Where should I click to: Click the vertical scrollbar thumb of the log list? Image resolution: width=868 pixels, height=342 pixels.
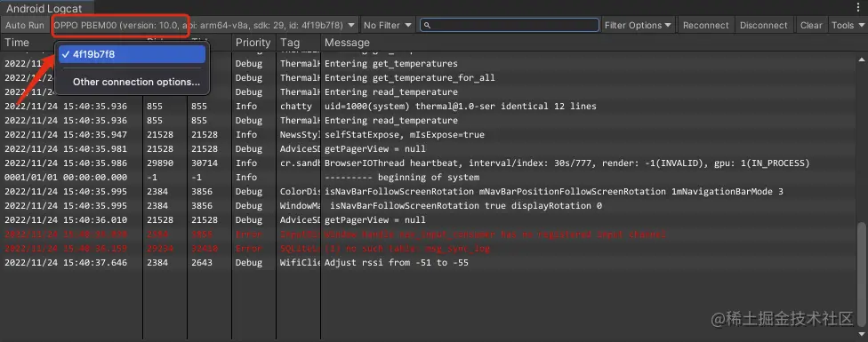pyautogui.click(x=862, y=274)
